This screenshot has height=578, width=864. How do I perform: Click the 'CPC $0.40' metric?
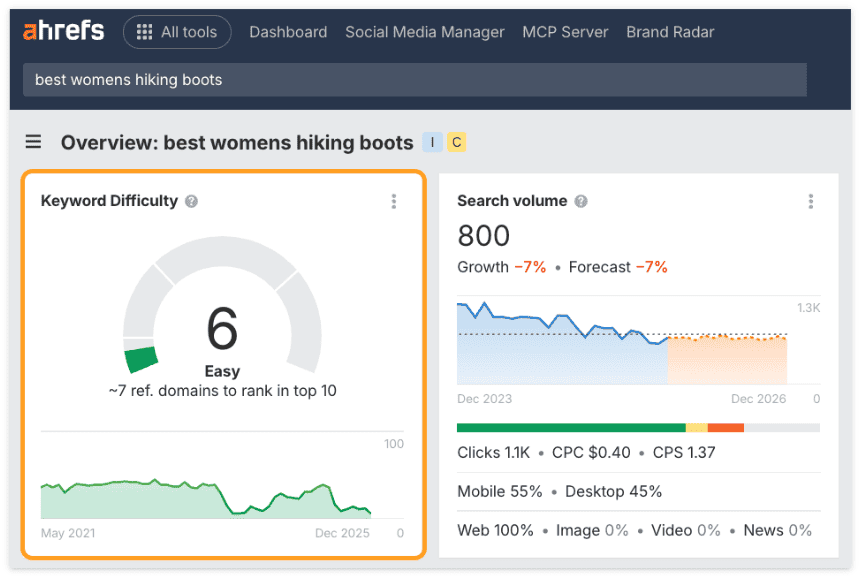pyautogui.click(x=591, y=452)
